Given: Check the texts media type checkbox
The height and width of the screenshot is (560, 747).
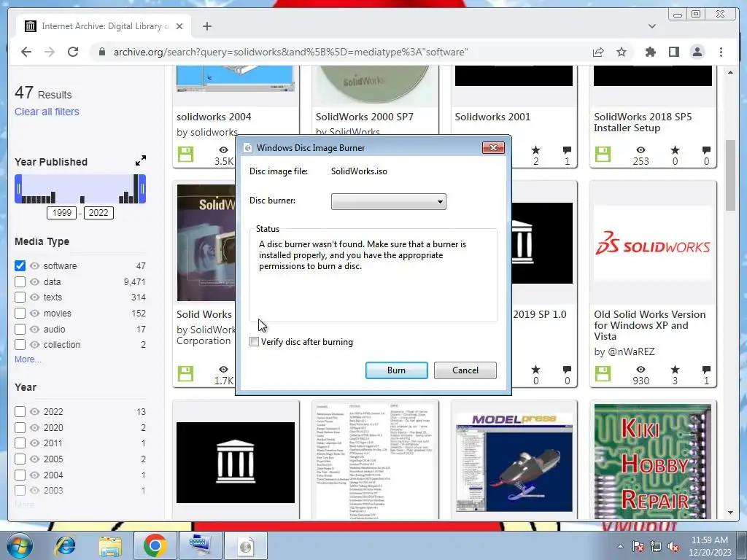Looking at the screenshot, I should (x=20, y=297).
